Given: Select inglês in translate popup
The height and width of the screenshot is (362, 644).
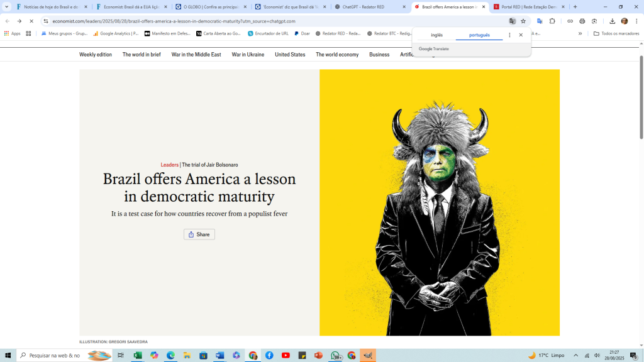Looking at the screenshot, I should 436,35.
